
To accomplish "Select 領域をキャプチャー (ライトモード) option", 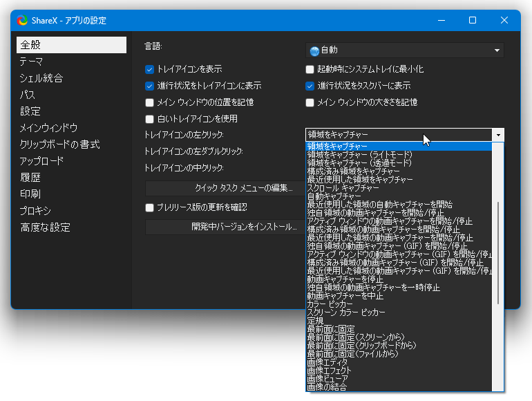I will pyautogui.click(x=399, y=155).
